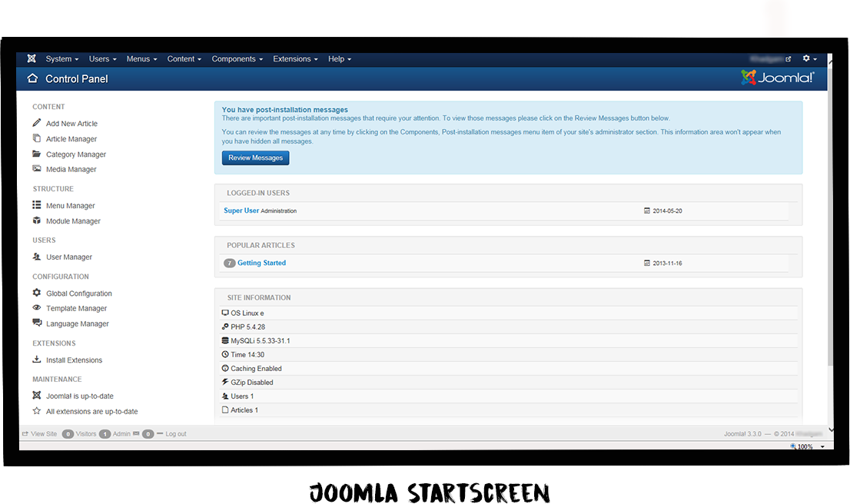Click the Menu Manager list icon
850x504 pixels.
36,205
